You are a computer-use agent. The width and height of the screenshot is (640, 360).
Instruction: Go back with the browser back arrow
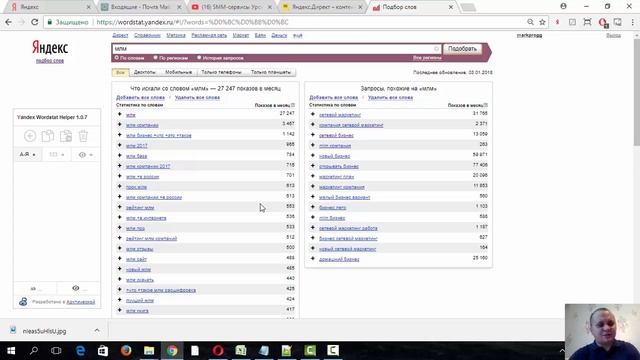point(9,22)
